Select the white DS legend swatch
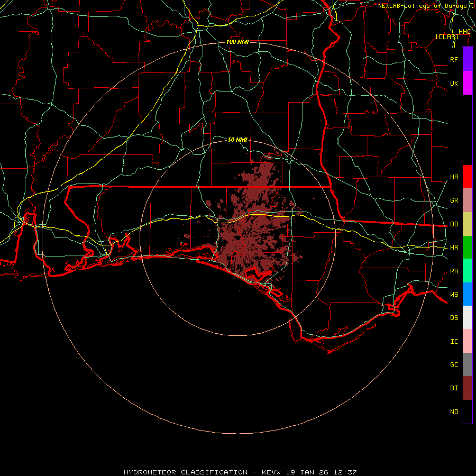 (x=467, y=317)
